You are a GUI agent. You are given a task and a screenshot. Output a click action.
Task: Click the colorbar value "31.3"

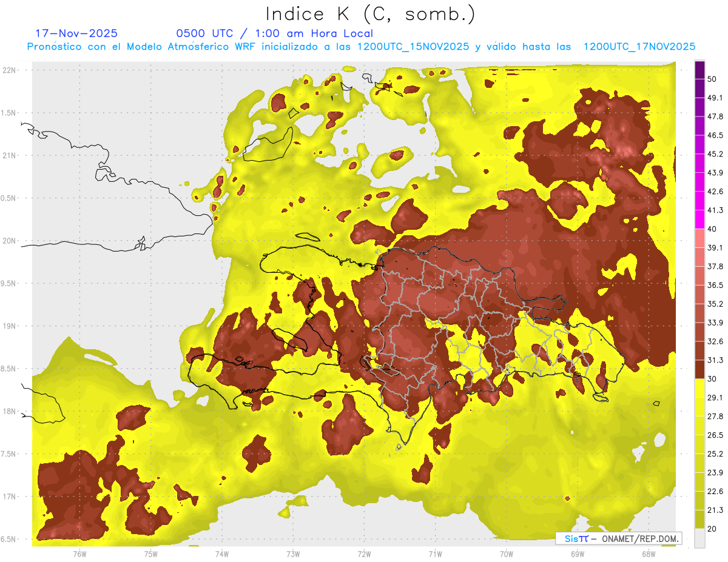coord(715,360)
